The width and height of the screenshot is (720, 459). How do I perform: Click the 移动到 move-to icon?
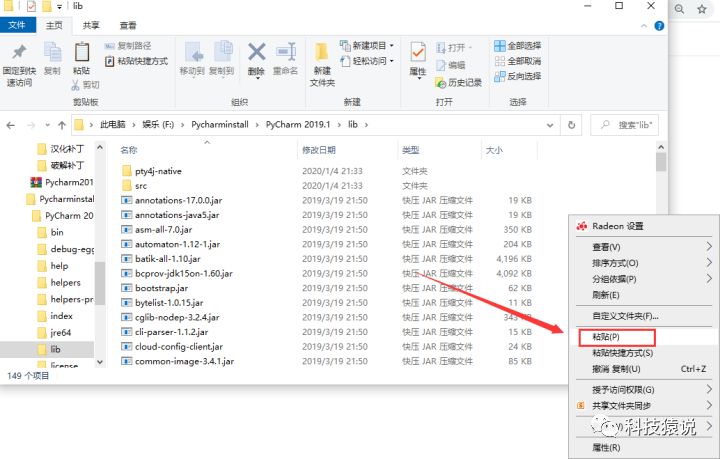(x=192, y=53)
